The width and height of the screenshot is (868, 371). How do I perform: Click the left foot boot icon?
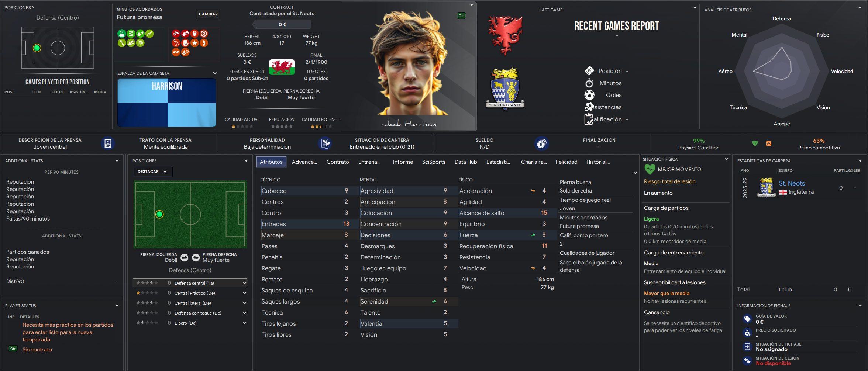coord(185,258)
